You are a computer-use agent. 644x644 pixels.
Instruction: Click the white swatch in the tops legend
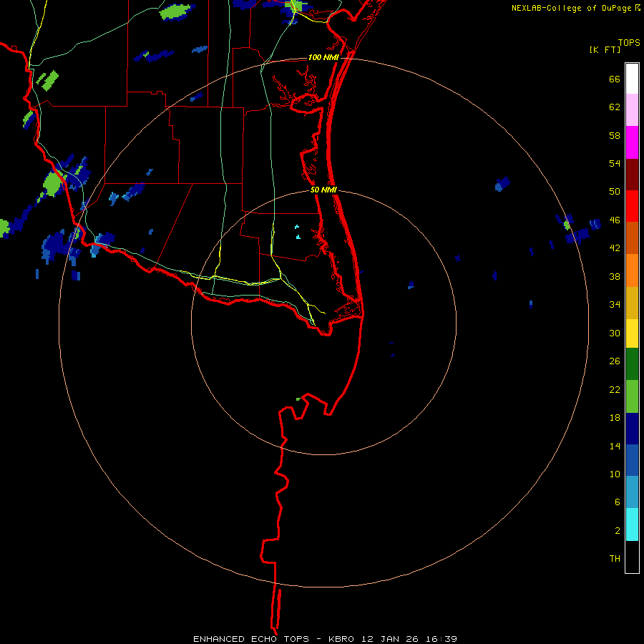coord(632,79)
